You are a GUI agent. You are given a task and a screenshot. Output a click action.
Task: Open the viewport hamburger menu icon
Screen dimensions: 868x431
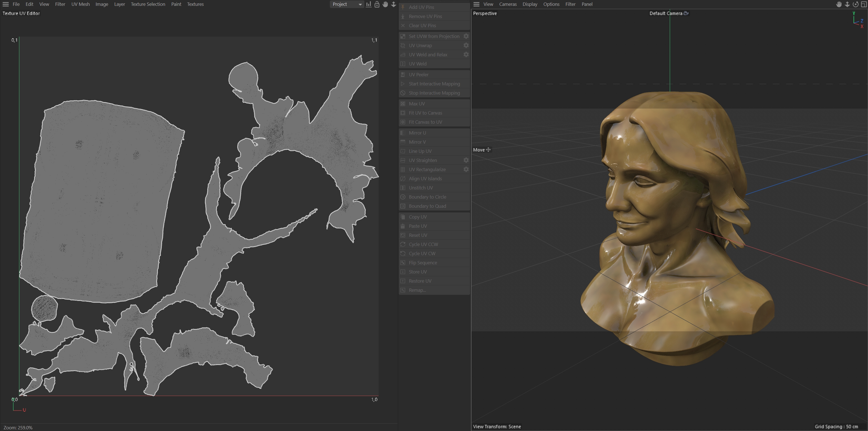tap(476, 4)
